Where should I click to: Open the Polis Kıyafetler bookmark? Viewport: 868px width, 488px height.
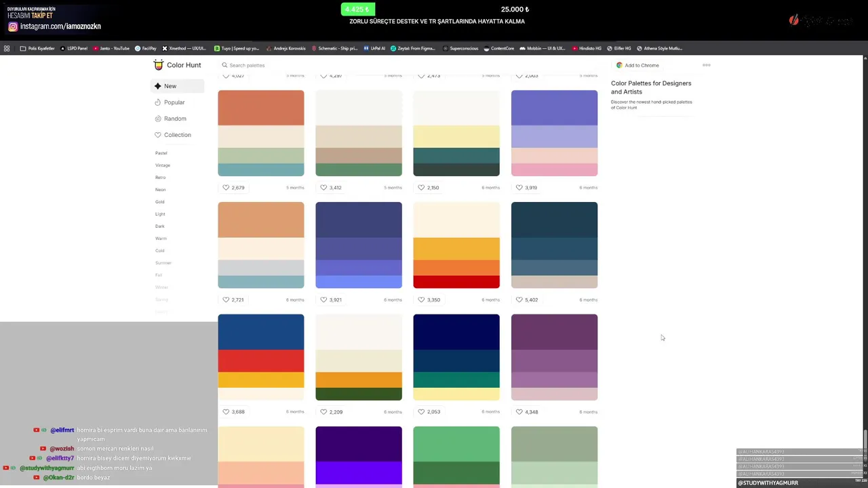pyautogui.click(x=37, y=48)
